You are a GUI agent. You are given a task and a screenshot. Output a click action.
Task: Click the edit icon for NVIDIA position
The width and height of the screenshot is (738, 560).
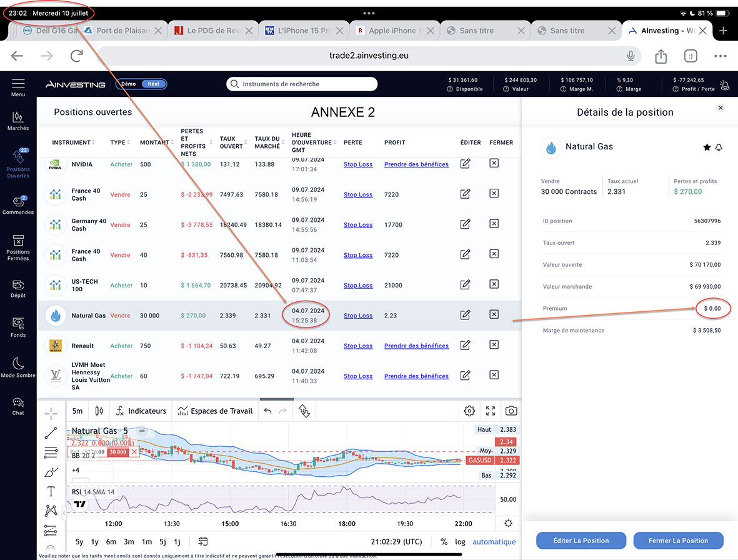pos(465,164)
